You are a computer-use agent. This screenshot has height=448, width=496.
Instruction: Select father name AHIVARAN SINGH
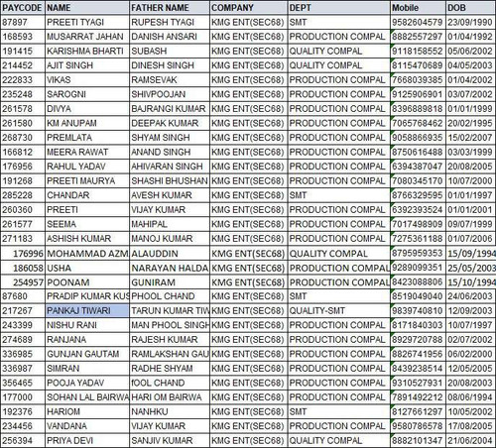point(170,167)
